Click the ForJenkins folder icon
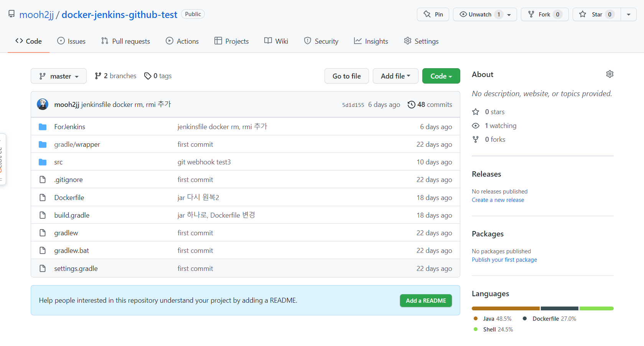Screen dimensions: 644x346 point(43,127)
